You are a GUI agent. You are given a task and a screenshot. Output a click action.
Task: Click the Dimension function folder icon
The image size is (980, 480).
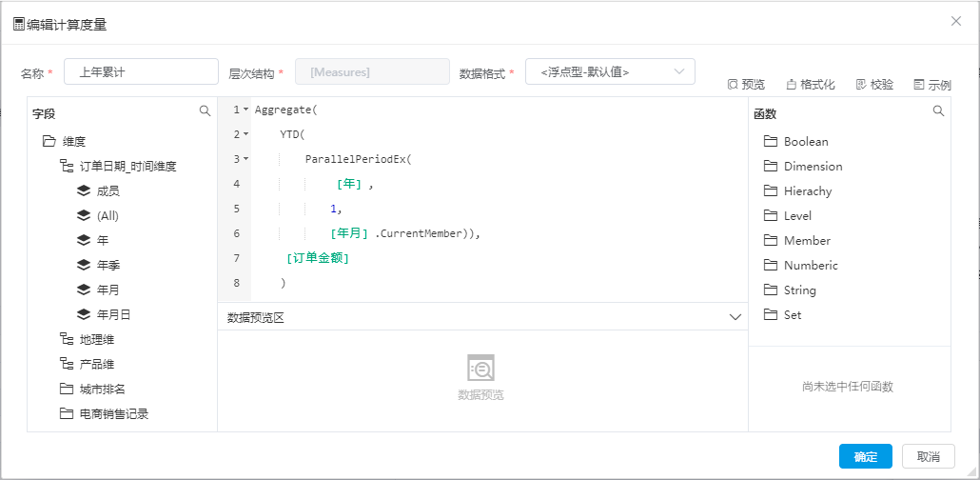tap(770, 166)
